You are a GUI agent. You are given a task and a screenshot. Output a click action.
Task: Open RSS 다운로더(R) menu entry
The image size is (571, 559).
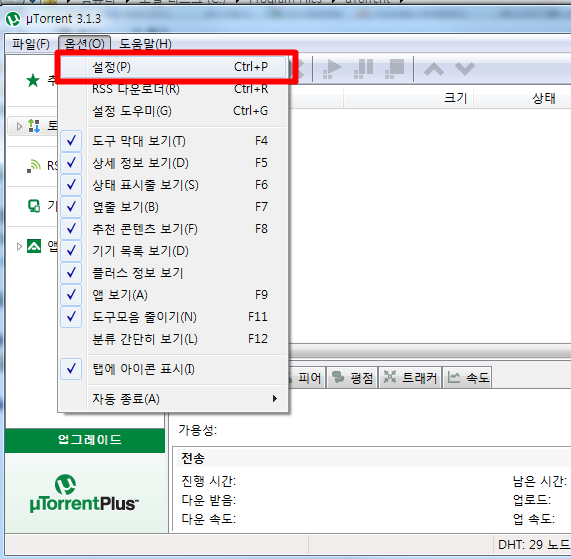coord(173,89)
